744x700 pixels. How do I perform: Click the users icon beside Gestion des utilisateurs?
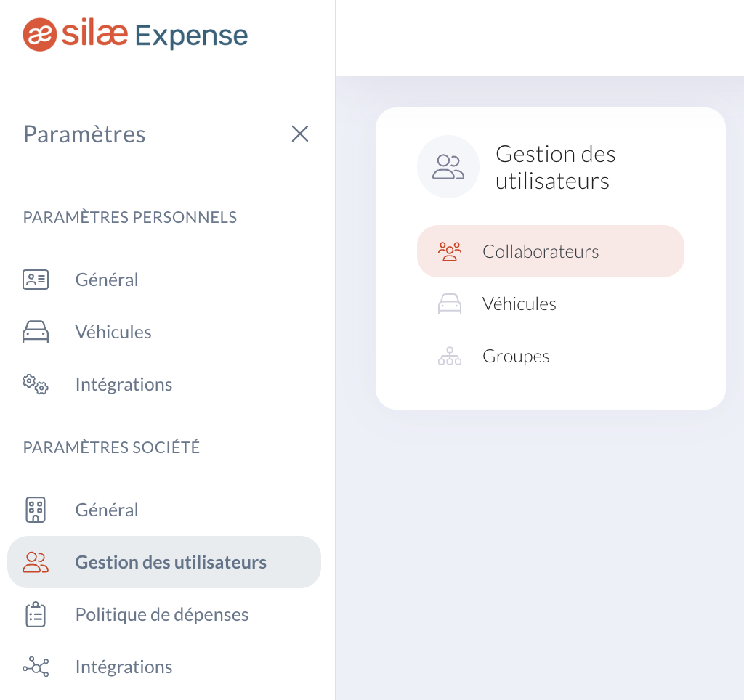(x=36, y=562)
